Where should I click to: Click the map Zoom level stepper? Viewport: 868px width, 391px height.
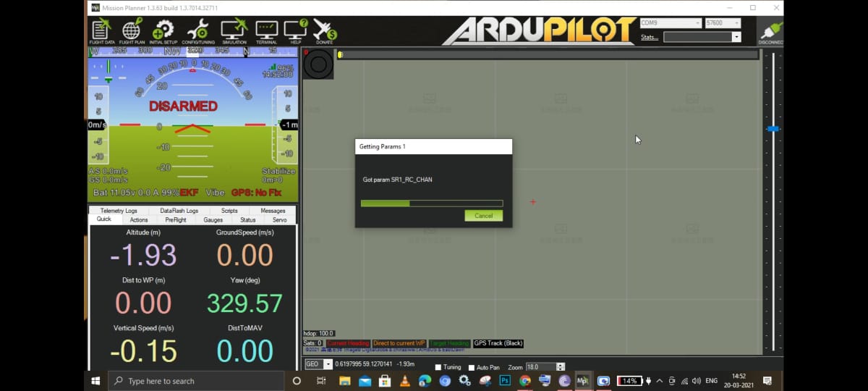click(x=561, y=367)
